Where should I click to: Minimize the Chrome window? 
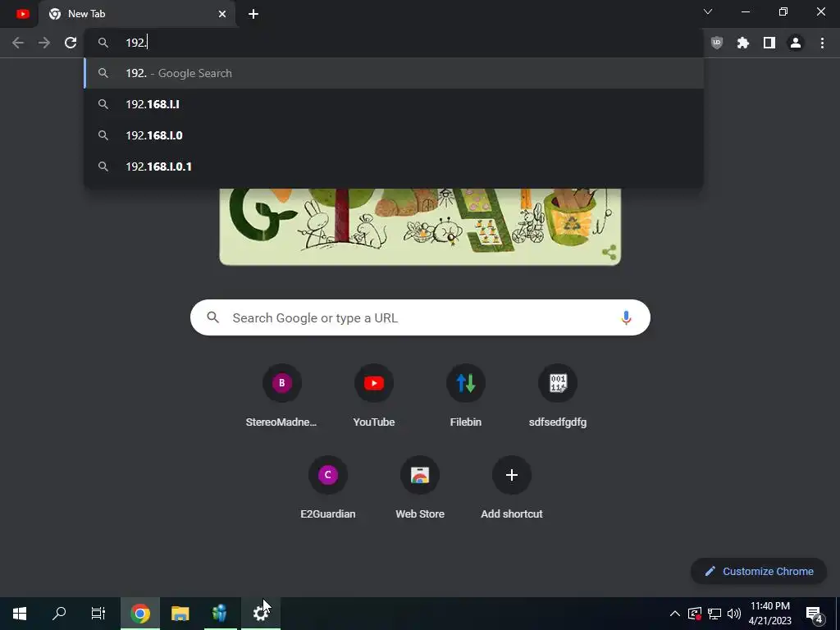(746, 11)
